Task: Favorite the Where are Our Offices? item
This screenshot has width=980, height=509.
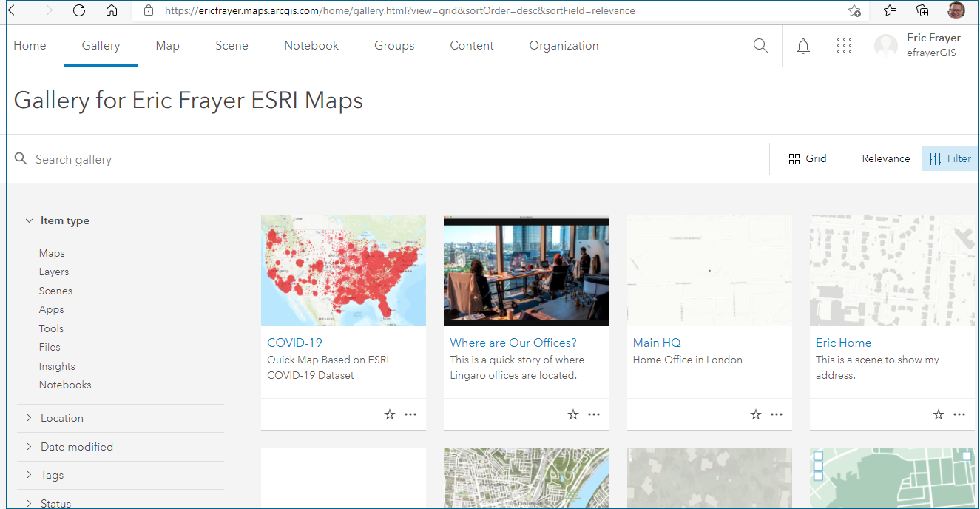Action: click(573, 415)
